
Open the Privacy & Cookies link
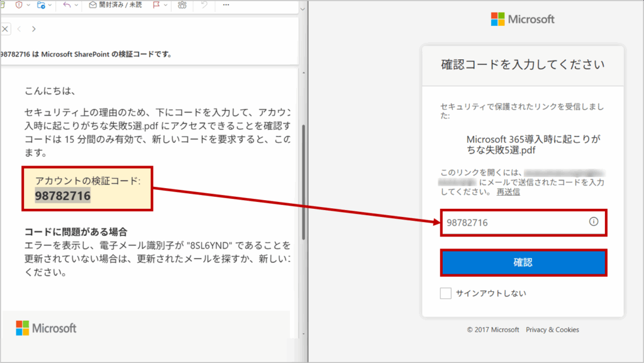point(552,330)
